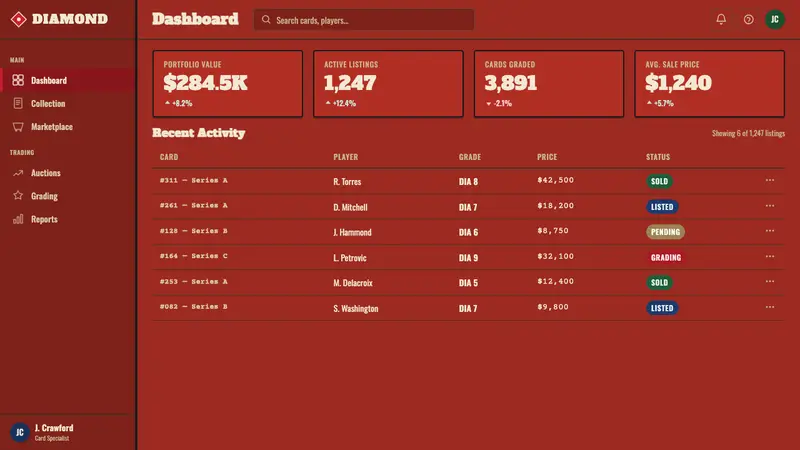Image resolution: width=800 pixels, height=450 pixels.
Task: Open J. Crawford profile name
Action: pyautogui.click(x=54, y=428)
